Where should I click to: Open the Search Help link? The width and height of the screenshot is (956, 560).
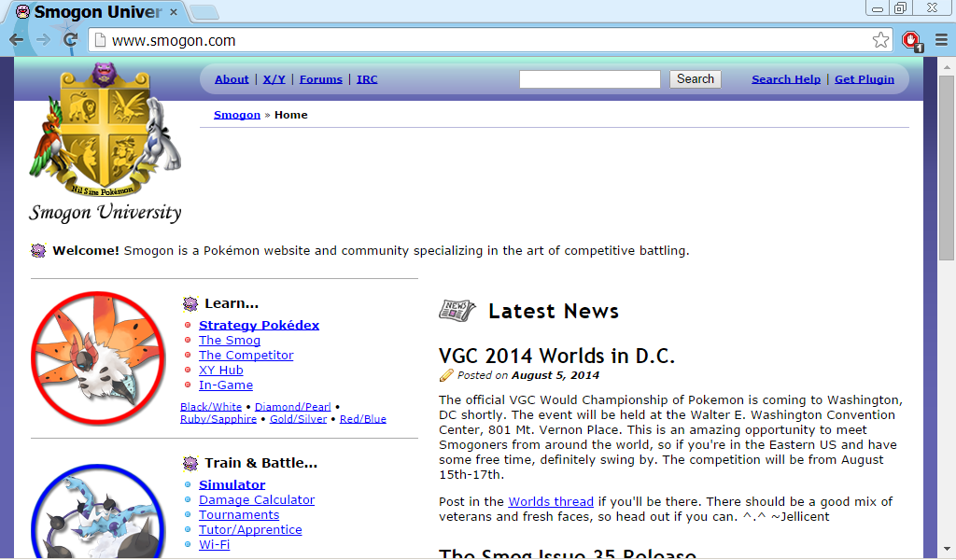point(786,79)
